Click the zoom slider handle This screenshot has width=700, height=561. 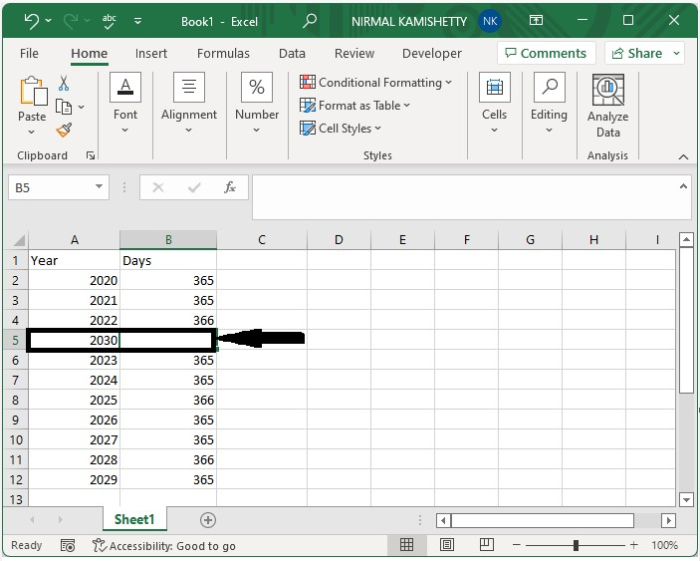tap(576, 545)
